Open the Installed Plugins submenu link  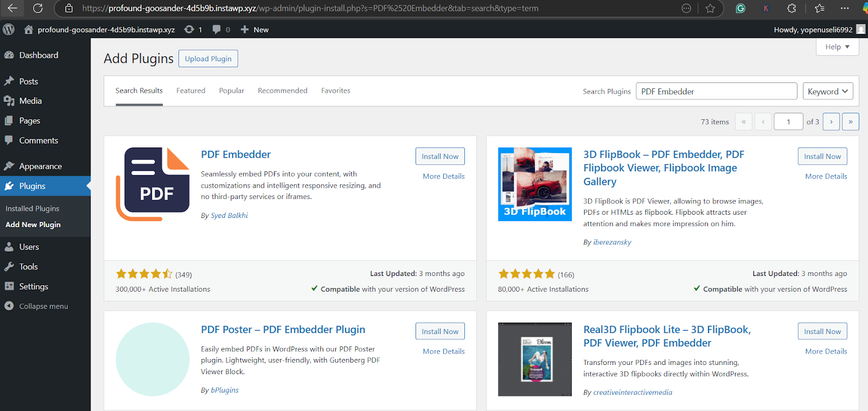coord(33,209)
